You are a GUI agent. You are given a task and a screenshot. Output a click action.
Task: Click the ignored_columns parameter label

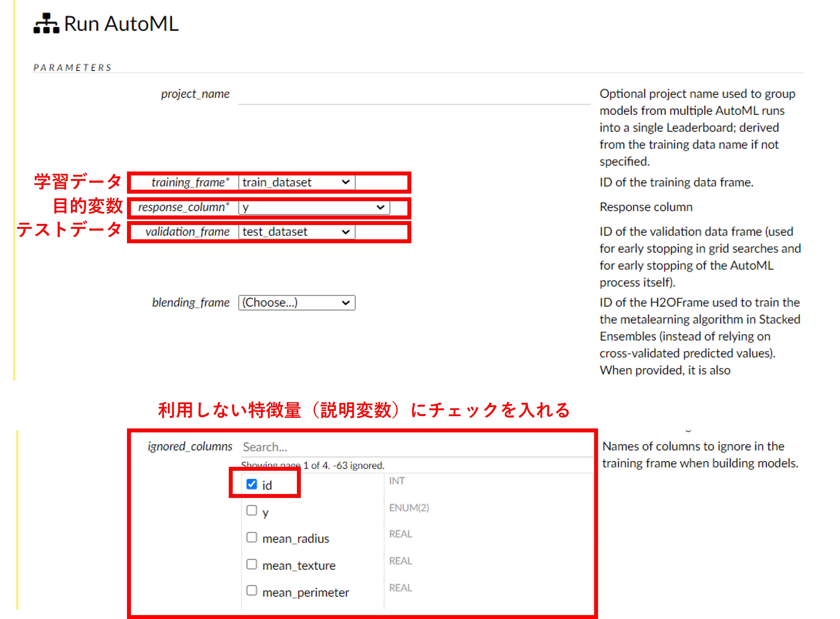coord(190,447)
